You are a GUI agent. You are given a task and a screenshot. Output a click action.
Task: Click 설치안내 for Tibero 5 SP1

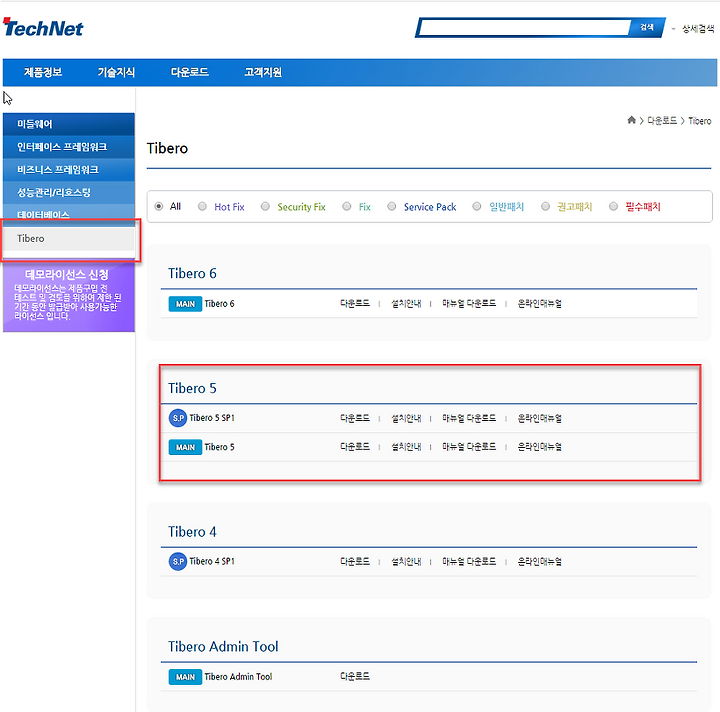click(406, 418)
